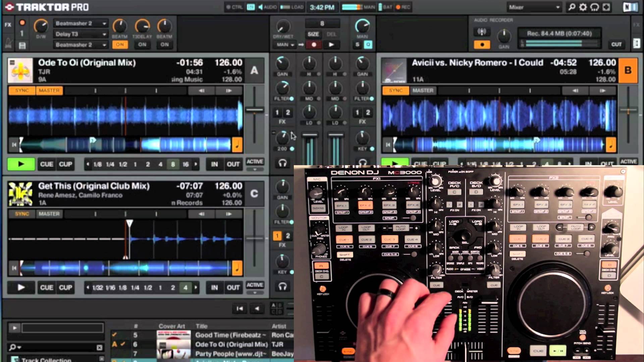644x362 pixels.
Task: Click the loop recorder record button
Action: [x=314, y=45]
